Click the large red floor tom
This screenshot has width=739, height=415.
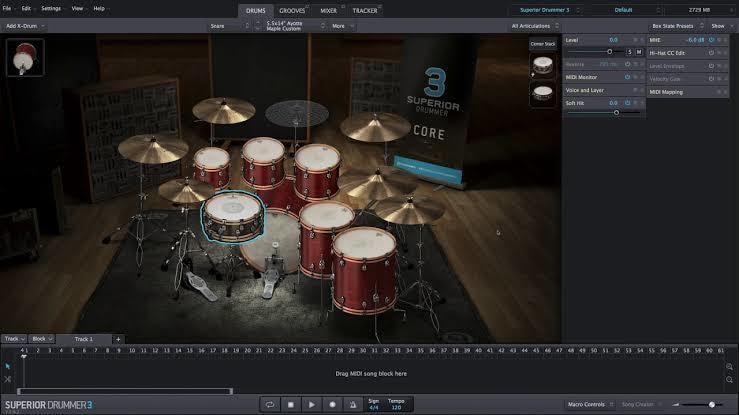point(364,269)
